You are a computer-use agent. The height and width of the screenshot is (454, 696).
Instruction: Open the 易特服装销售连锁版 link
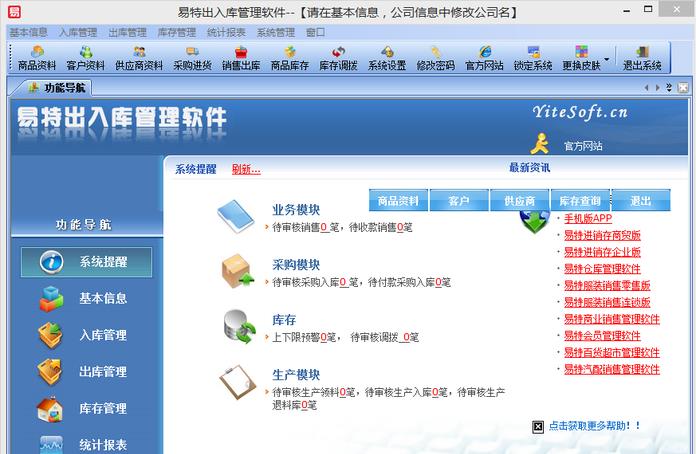click(607, 302)
